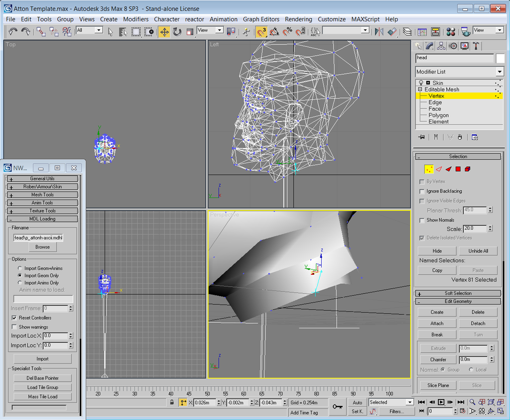Play the animation
Viewport: 510px width, 420px height.
[441, 402]
